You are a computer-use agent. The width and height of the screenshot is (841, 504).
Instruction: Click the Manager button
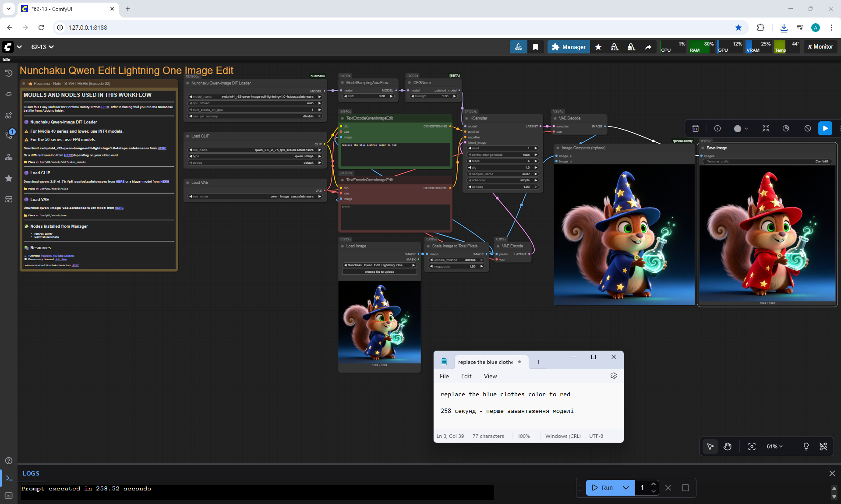[x=569, y=47]
